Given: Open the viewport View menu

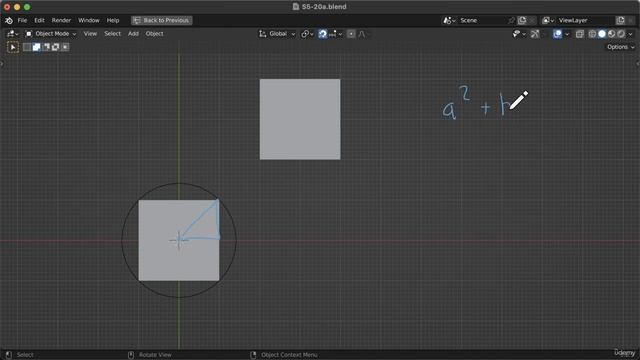Looking at the screenshot, I should click(x=90, y=34).
